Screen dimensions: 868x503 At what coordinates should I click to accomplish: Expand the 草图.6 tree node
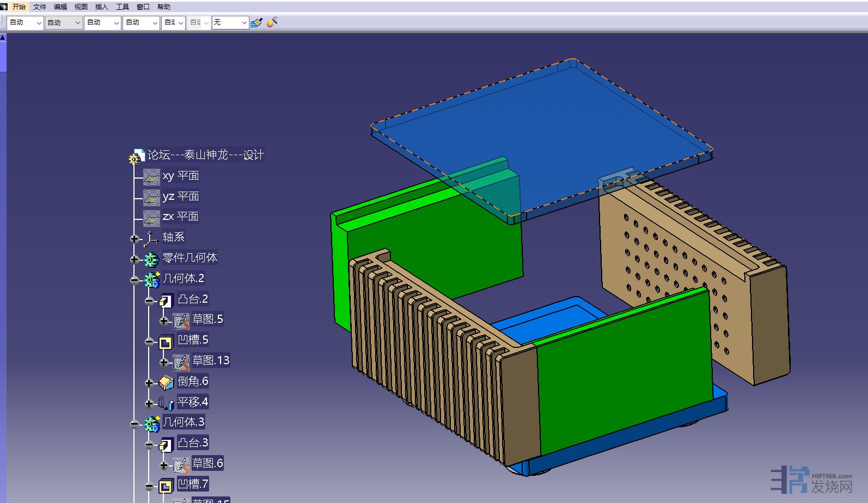coord(164,465)
